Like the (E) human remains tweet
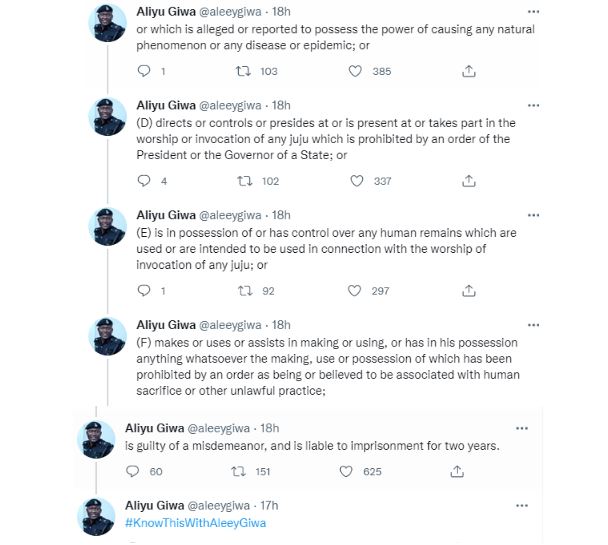Screen dimensions: 608x545 [355, 291]
